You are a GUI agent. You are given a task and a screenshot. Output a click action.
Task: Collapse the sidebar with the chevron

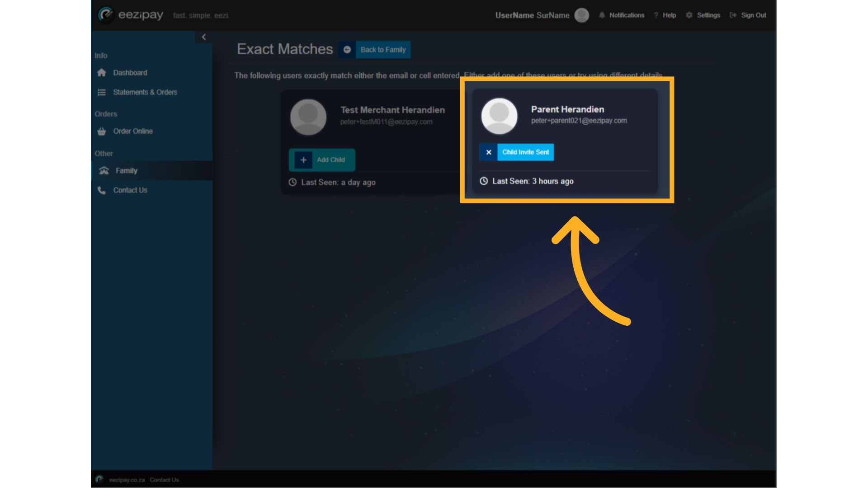[204, 37]
